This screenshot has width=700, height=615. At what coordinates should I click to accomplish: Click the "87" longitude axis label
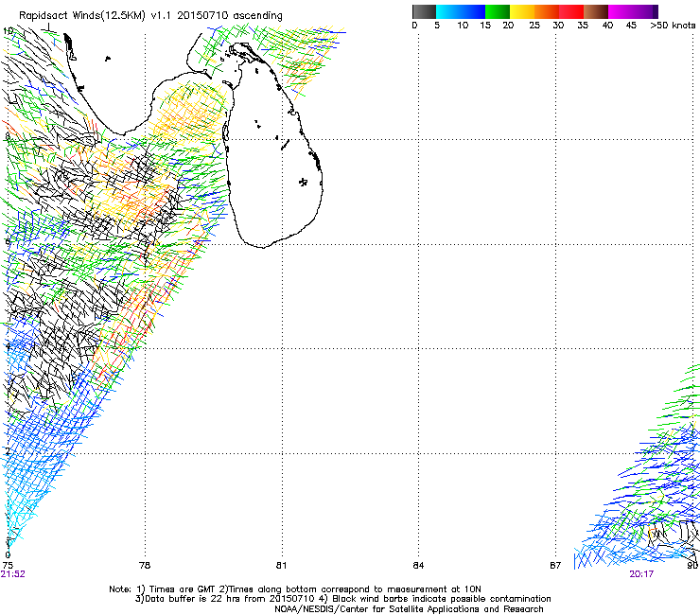[x=555, y=566]
